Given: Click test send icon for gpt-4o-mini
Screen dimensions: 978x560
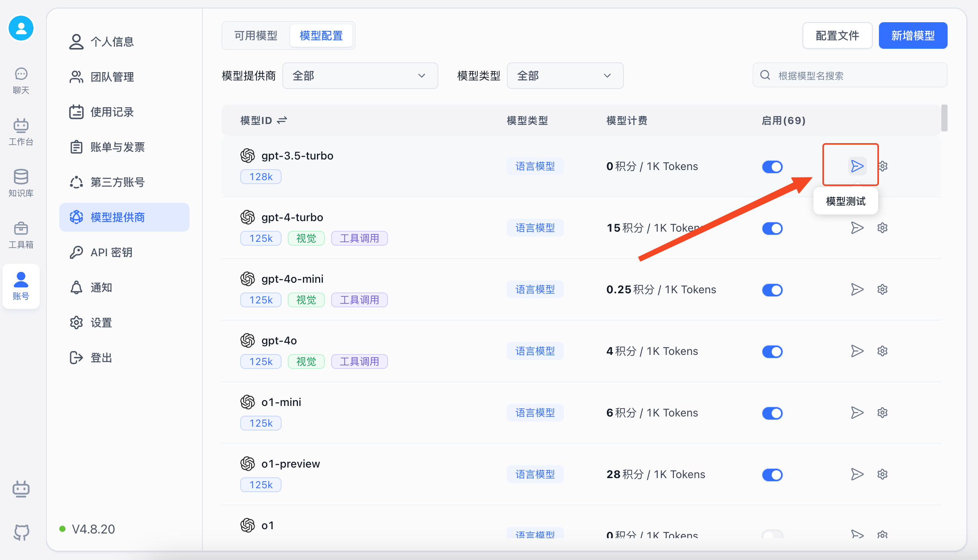Looking at the screenshot, I should [x=857, y=289].
